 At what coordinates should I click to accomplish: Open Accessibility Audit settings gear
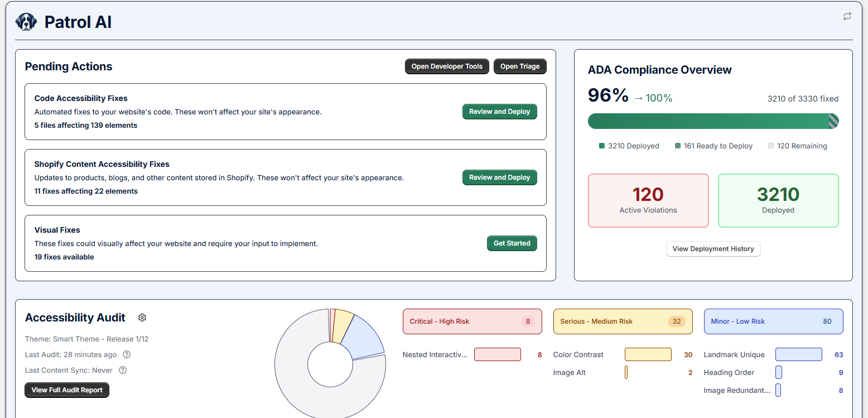[x=142, y=318]
